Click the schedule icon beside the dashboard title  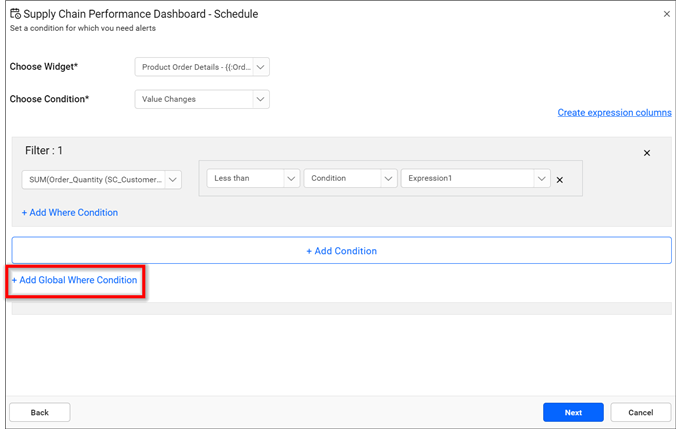(x=15, y=14)
